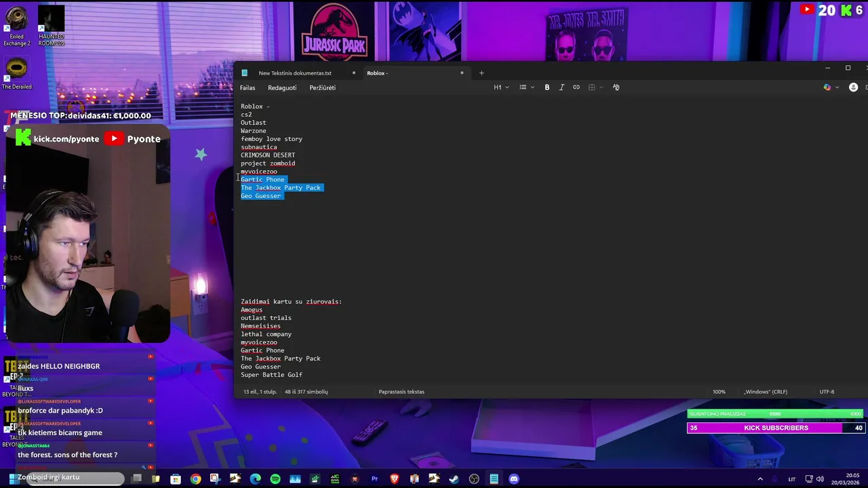Open The Derailed desktop shortcut
Image resolution: width=868 pixels, height=488 pixels.
click(x=16, y=74)
